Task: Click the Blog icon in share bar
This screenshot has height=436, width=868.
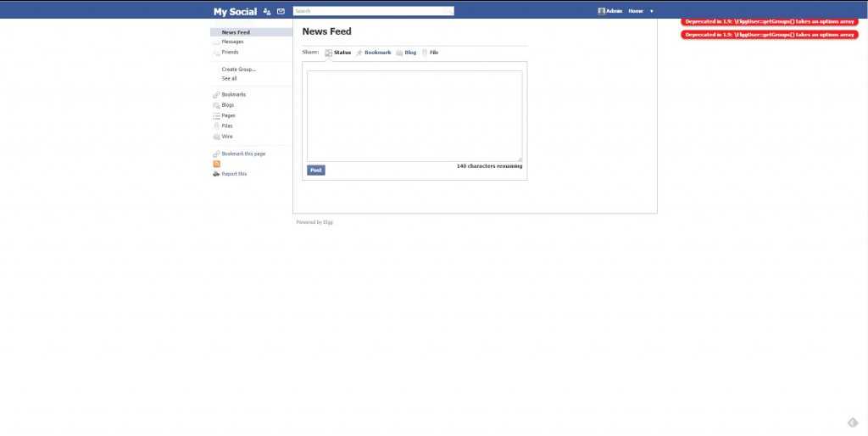Action: (399, 53)
